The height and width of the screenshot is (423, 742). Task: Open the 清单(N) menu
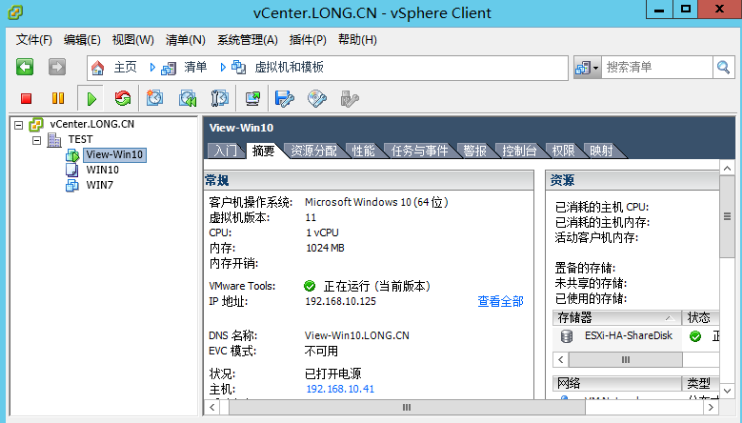click(186, 40)
